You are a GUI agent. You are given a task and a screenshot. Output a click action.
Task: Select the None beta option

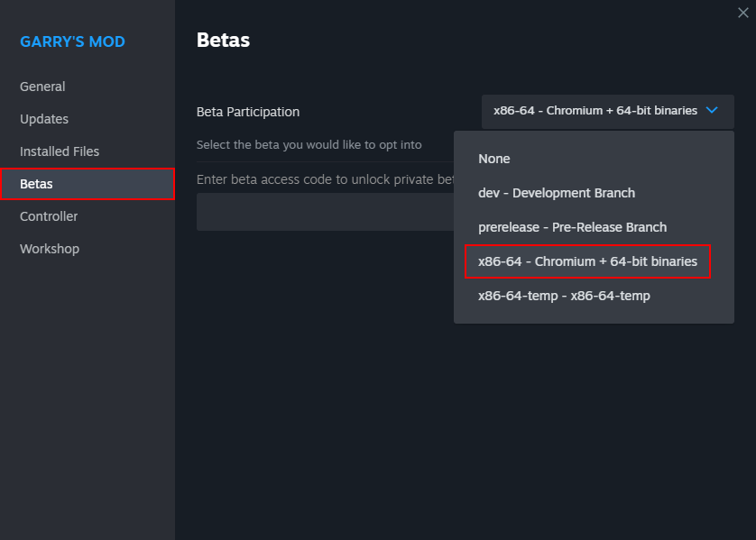pos(494,159)
